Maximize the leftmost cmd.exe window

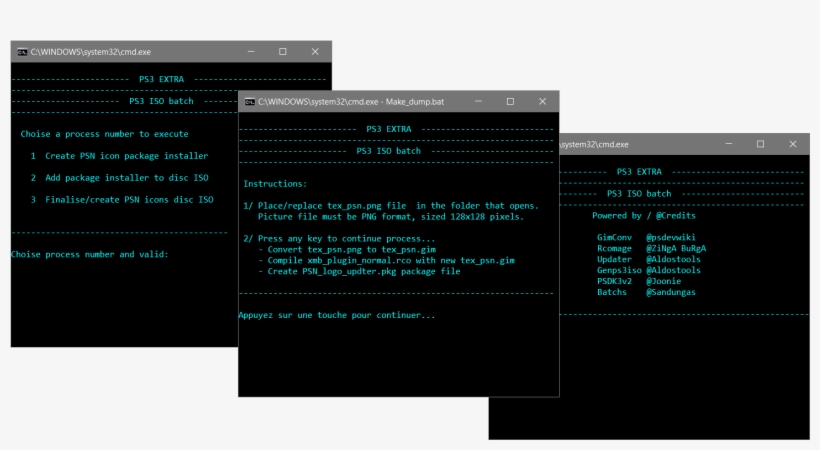point(283,51)
